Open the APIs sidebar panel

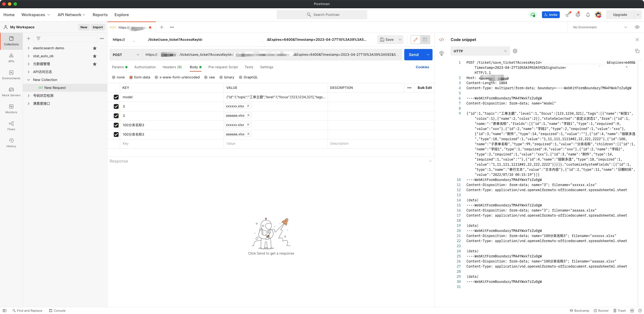pyautogui.click(x=11, y=58)
